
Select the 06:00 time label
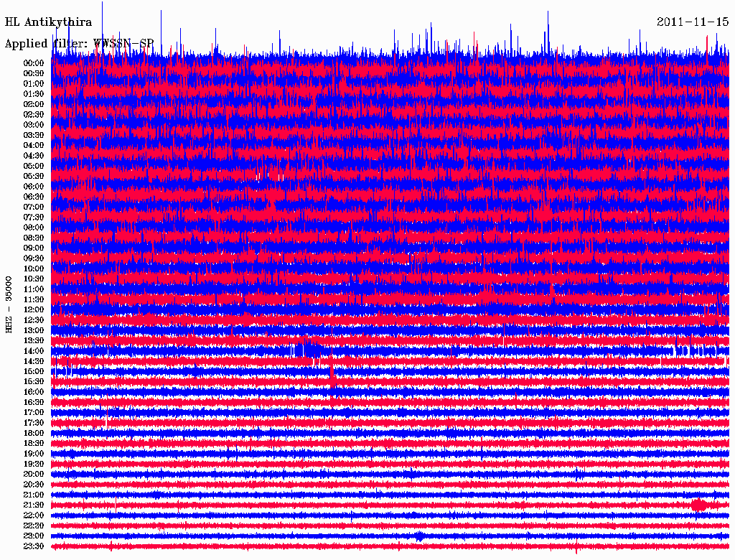point(34,187)
